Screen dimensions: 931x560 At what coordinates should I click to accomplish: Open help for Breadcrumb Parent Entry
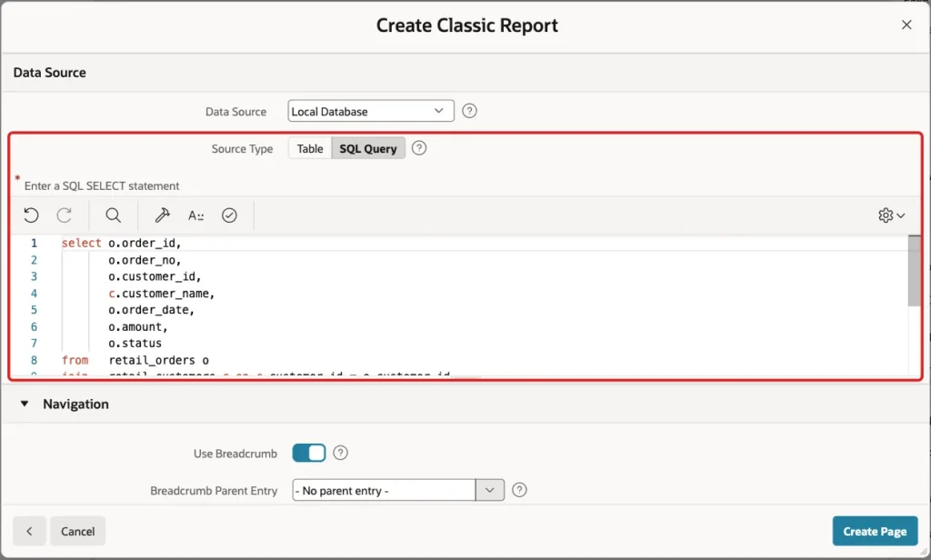(x=519, y=490)
